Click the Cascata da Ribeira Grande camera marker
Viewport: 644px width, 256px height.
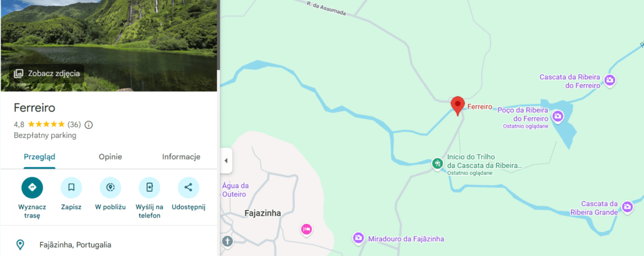coord(627,206)
